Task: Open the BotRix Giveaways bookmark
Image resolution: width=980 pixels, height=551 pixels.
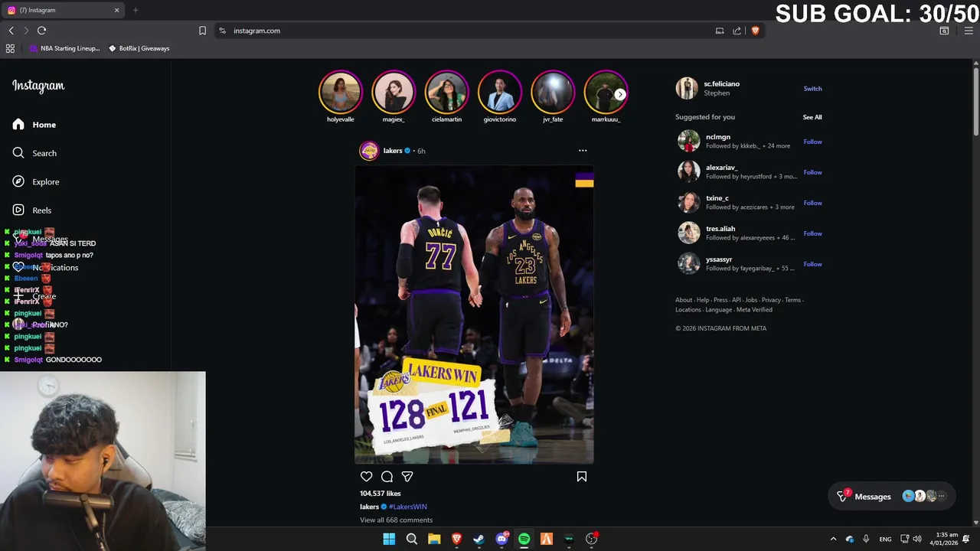Action: click(139, 48)
